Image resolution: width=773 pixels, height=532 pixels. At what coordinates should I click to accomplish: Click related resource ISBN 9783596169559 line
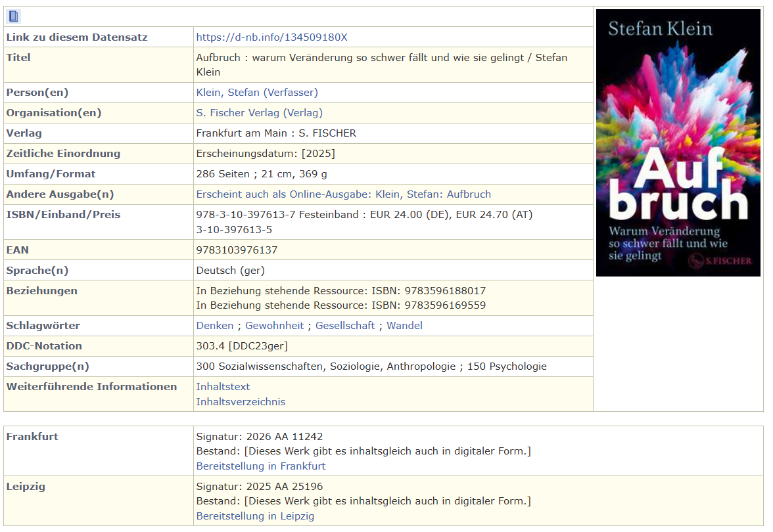click(341, 305)
